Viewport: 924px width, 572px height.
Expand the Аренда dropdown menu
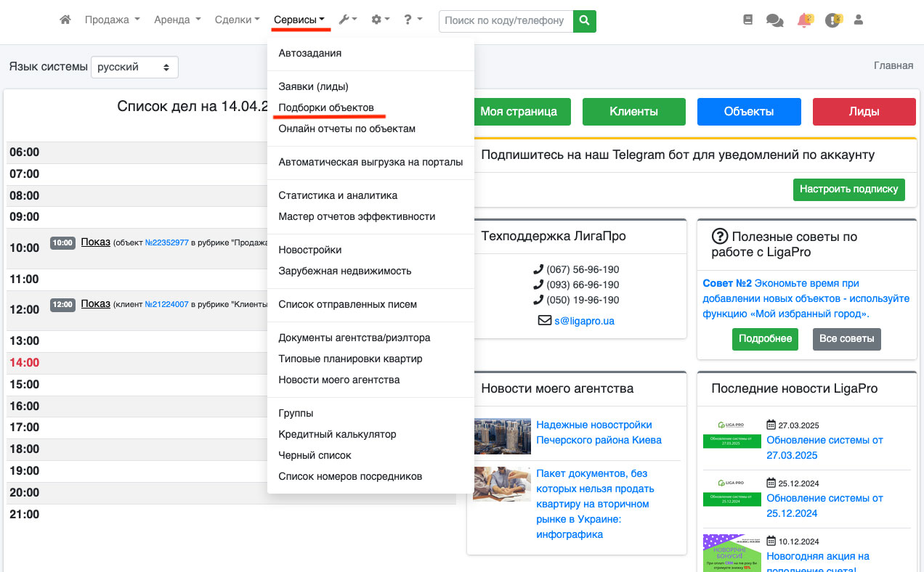[177, 20]
